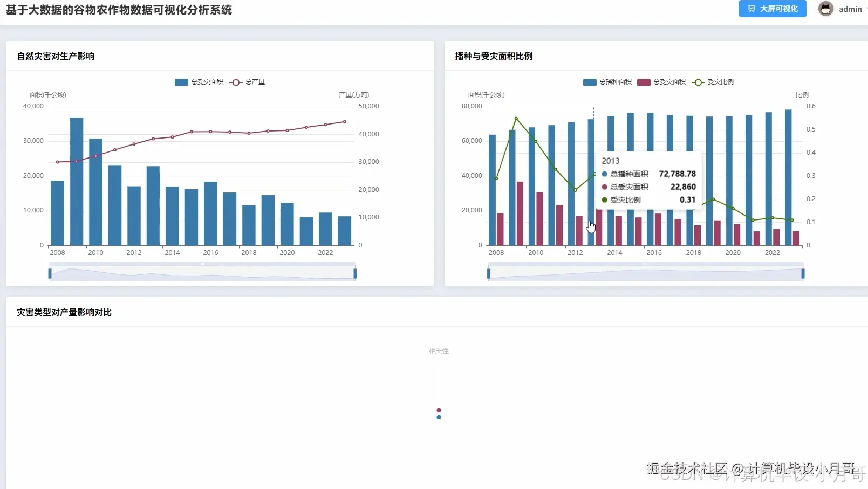Screen dimensions: 868x489
Task: Toggle the 总产量 line legend
Action: coord(247,82)
